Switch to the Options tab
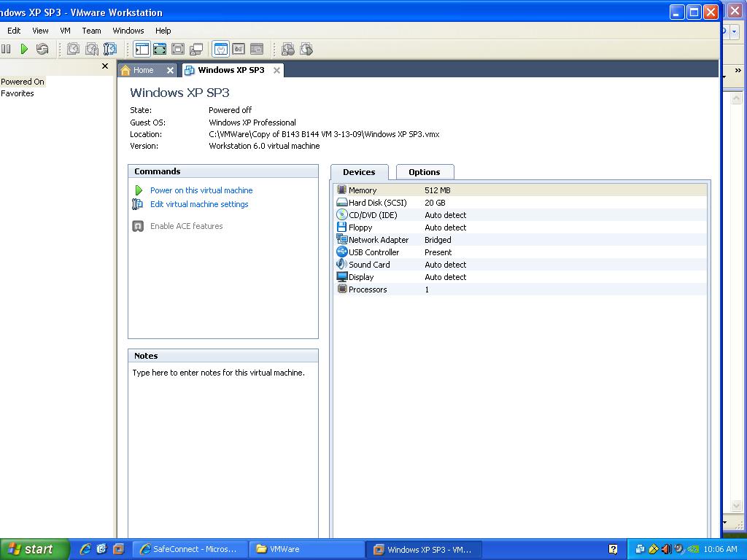This screenshot has width=747, height=560. [x=425, y=172]
